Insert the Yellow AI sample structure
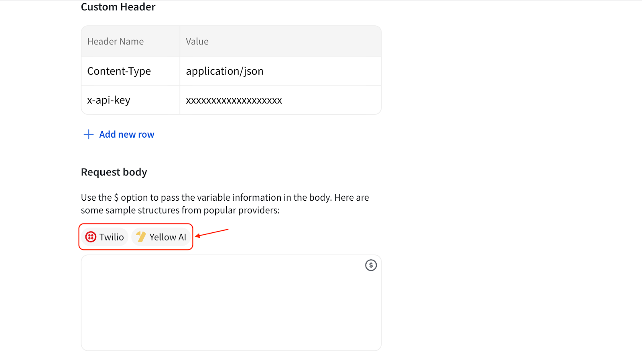Image resolution: width=642 pixels, height=364 pixels. tap(161, 237)
